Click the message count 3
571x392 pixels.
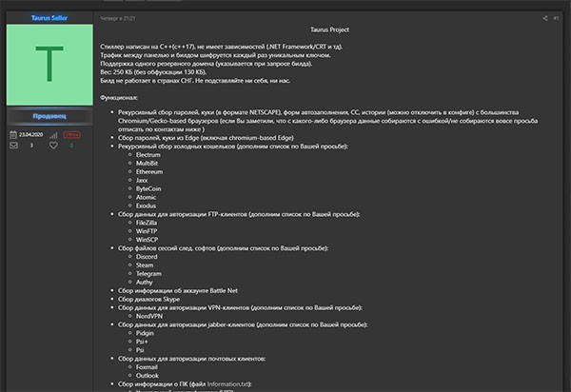(x=31, y=146)
